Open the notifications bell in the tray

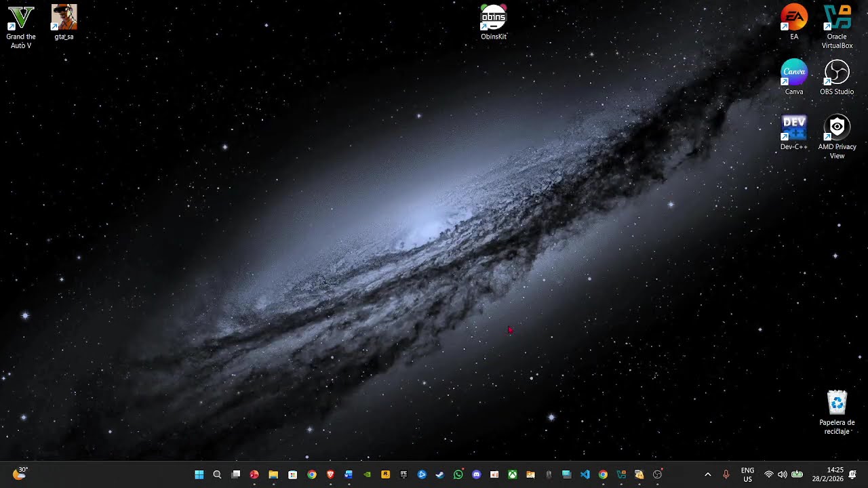[852, 474]
